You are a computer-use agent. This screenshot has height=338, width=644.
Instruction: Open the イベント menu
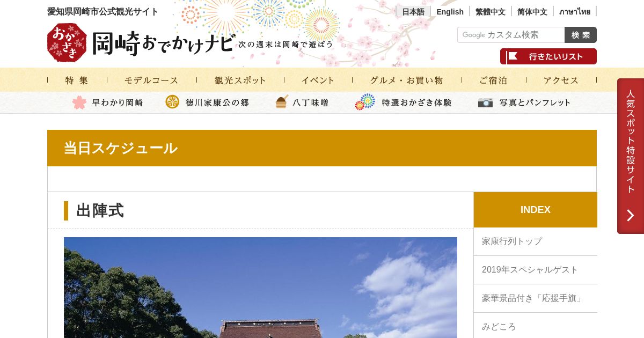click(318, 80)
